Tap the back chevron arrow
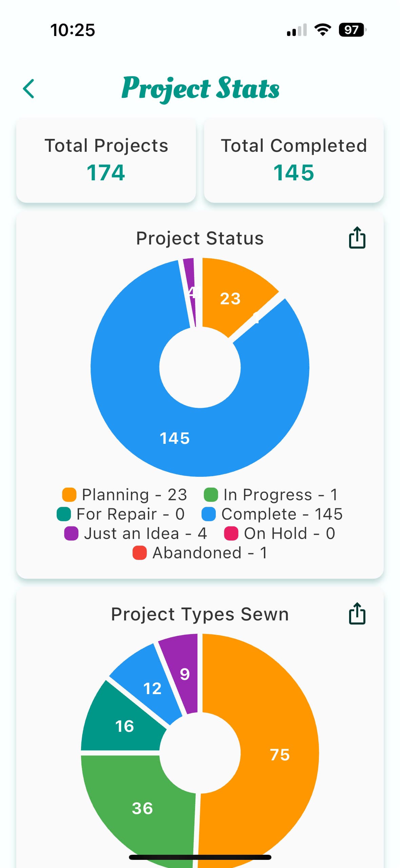Image resolution: width=400 pixels, height=868 pixels. [28, 89]
